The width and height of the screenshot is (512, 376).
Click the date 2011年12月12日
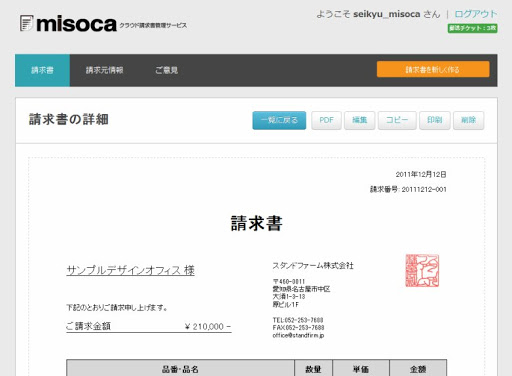(421, 174)
